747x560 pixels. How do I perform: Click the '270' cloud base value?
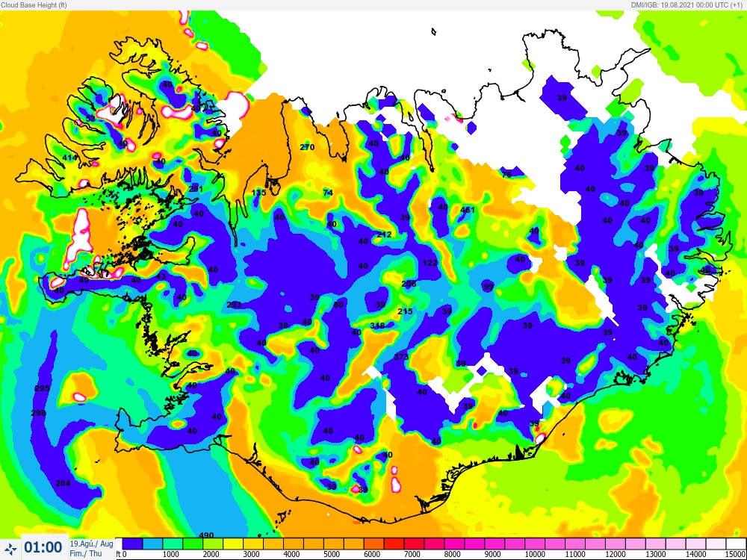click(307, 147)
